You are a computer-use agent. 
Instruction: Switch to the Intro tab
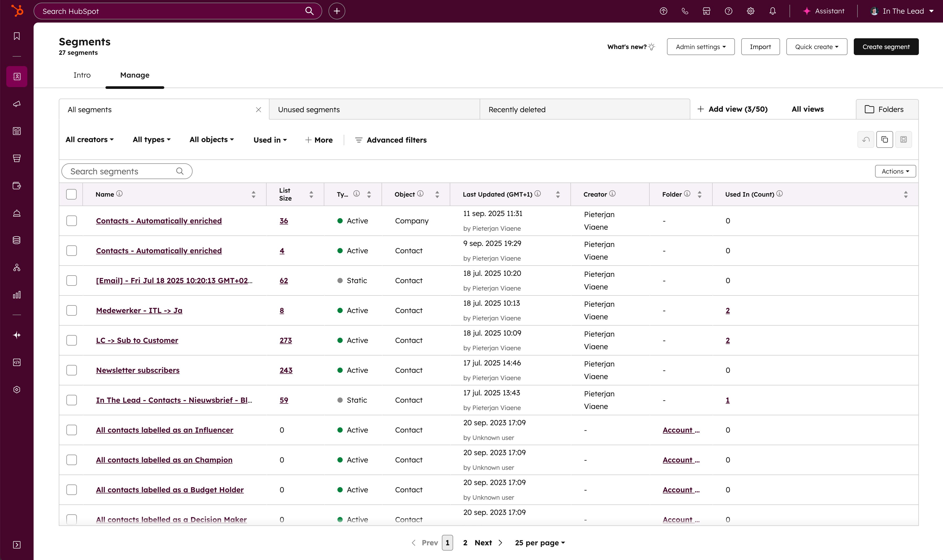(82, 75)
